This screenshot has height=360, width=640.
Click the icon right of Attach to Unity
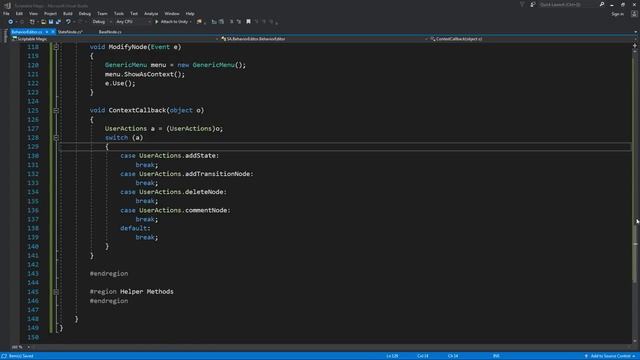[x=199, y=22]
